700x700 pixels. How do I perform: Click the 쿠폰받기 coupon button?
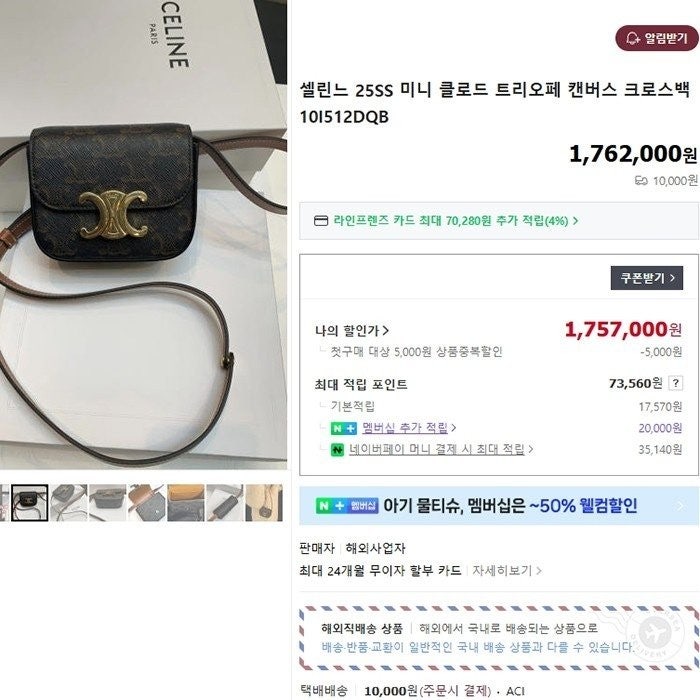(x=647, y=278)
